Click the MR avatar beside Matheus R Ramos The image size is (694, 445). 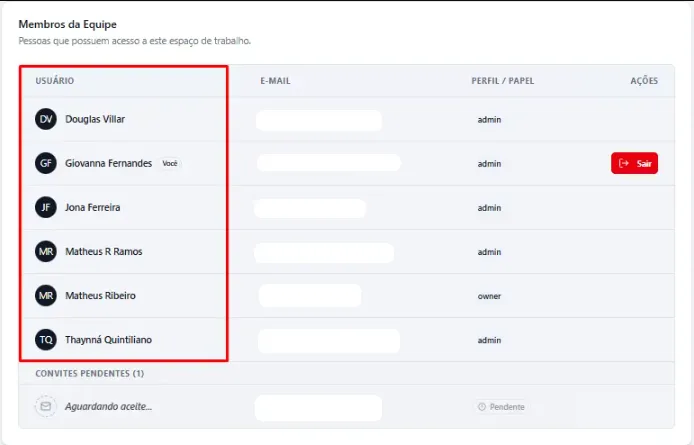[x=46, y=252]
